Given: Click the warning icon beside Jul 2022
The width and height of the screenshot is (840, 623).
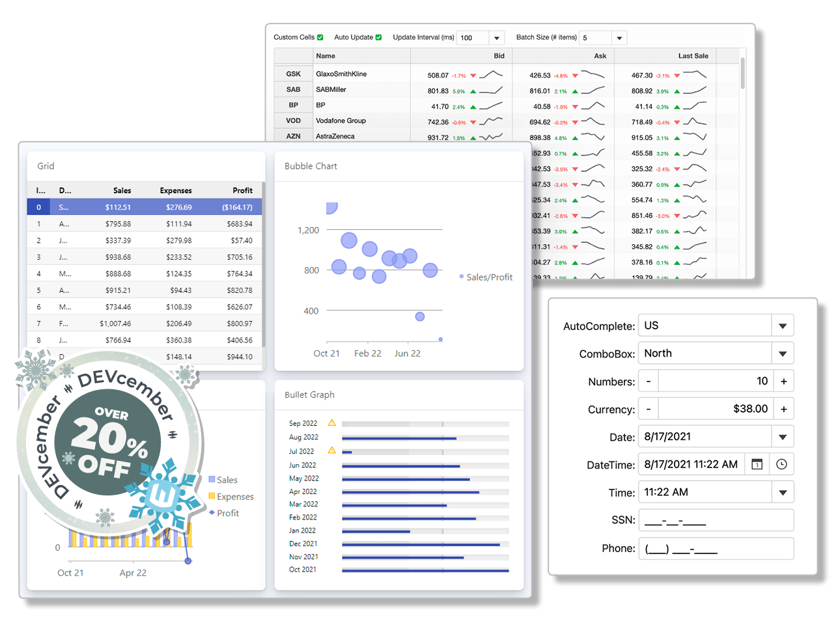Looking at the screenshot, I should [331, 450].
